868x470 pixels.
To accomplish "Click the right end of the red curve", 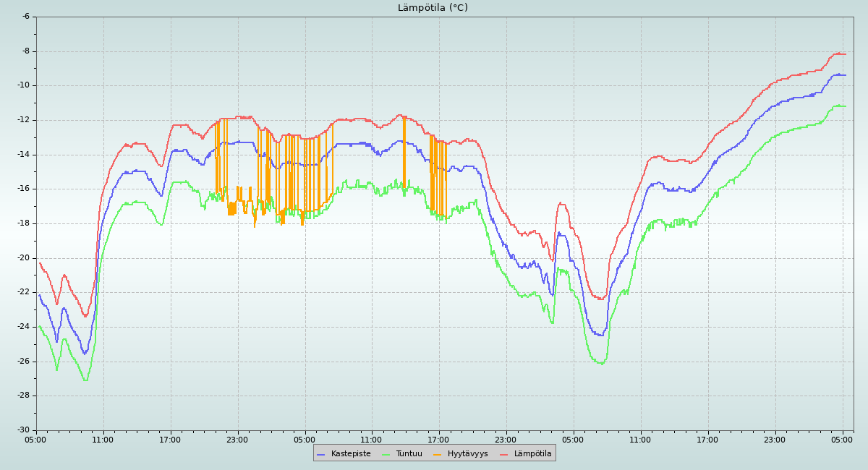I will [x=845, y=54].
